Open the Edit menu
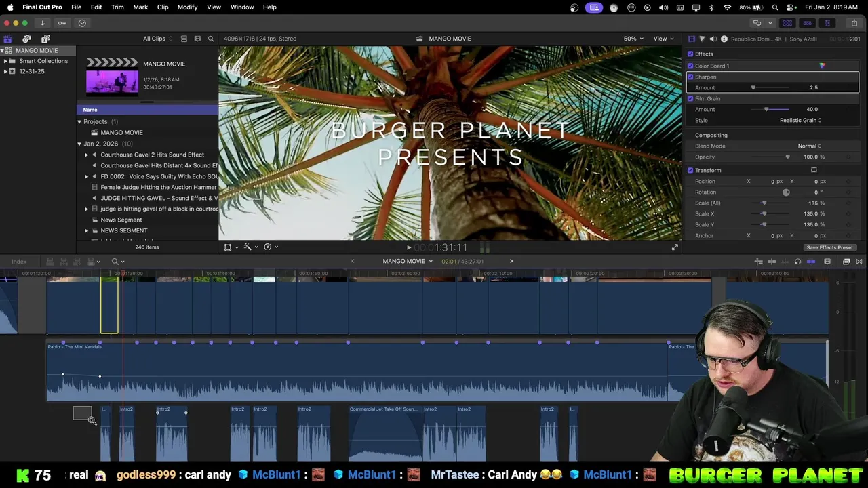 96,7
